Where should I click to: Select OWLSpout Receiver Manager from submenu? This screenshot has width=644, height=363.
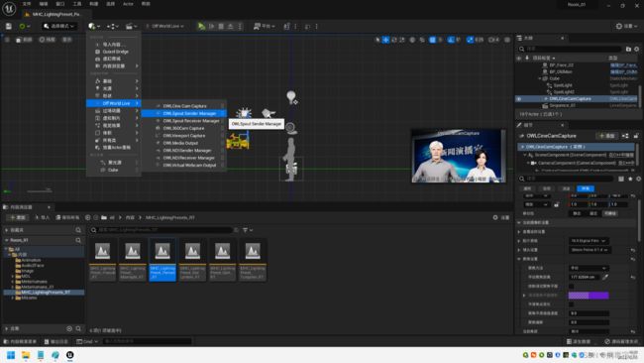click(183, 121)
